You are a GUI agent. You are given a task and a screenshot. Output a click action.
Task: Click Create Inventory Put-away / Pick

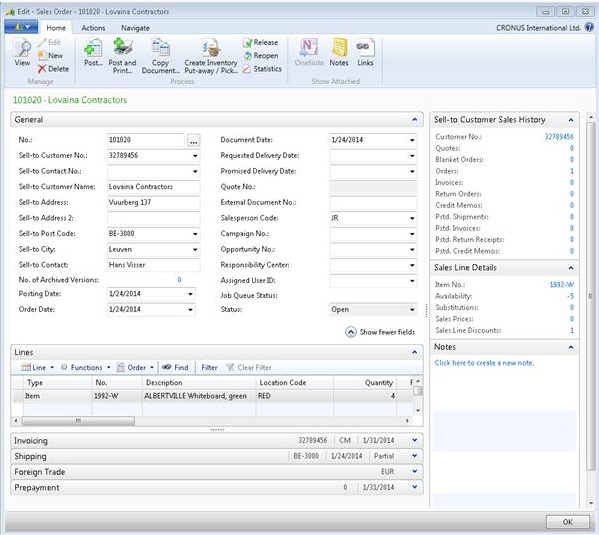point(211,56)
